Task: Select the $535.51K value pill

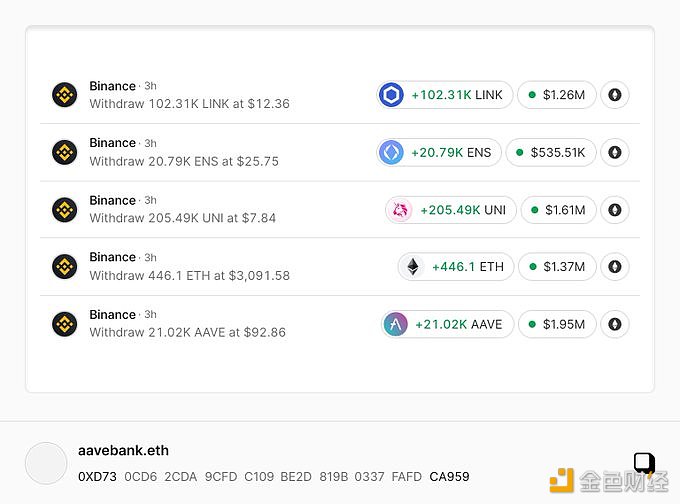Action: [x=551, y=152]
